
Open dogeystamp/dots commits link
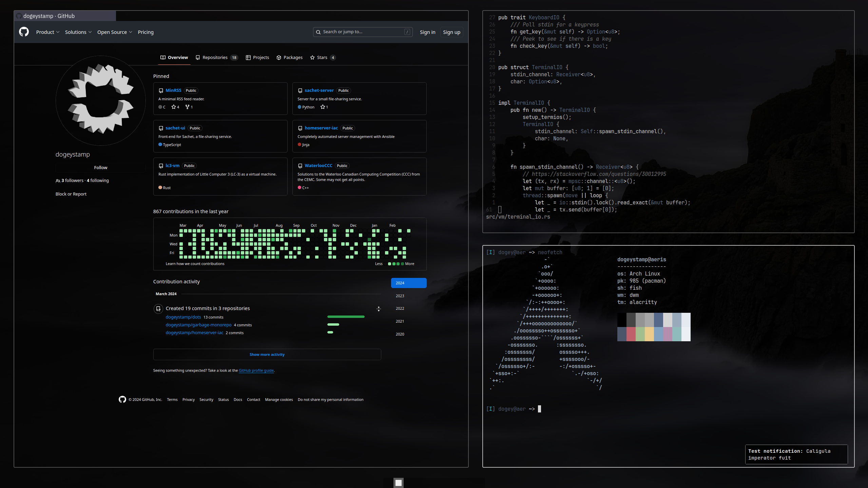[x=183, y=317]
